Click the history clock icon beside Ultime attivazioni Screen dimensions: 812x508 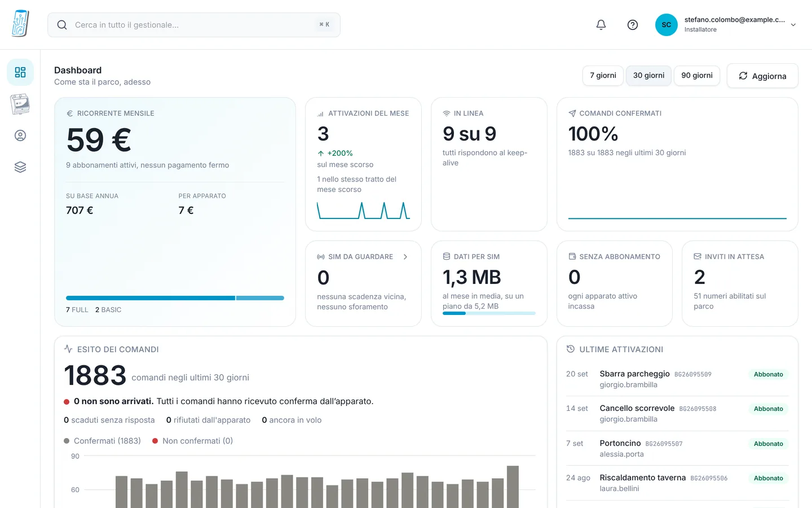[x=571, y=349]
